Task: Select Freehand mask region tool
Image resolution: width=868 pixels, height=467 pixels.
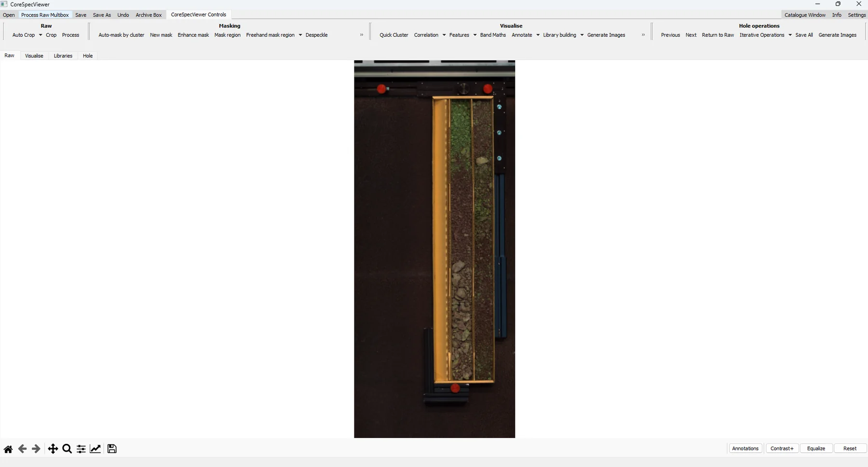Action: pyautogui.click(x=271, y=35)
